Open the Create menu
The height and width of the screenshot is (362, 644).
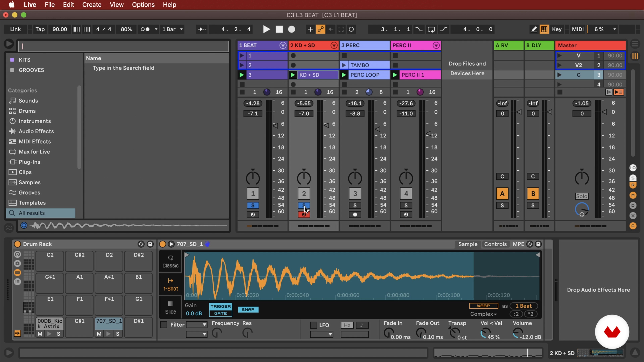(x=92, y=5)
